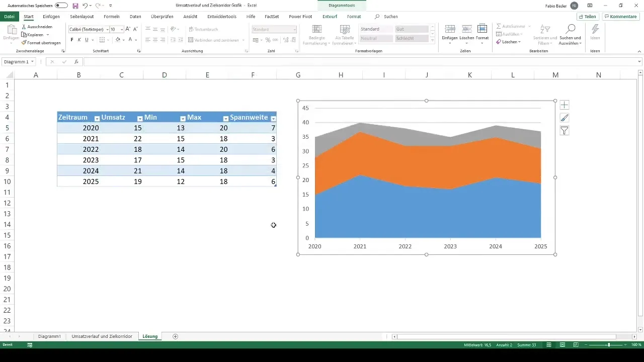Screen dimensions: 644x362
Task: Click the Einfügen cells icon
Action: pyautogui.click(x=450, y=29)
